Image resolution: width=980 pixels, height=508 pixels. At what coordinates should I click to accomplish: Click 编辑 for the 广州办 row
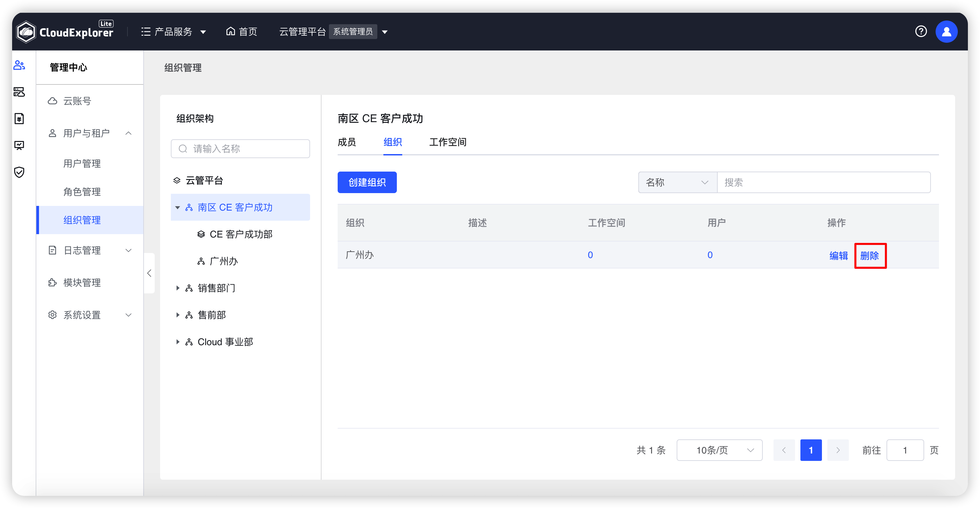point(838,256)
